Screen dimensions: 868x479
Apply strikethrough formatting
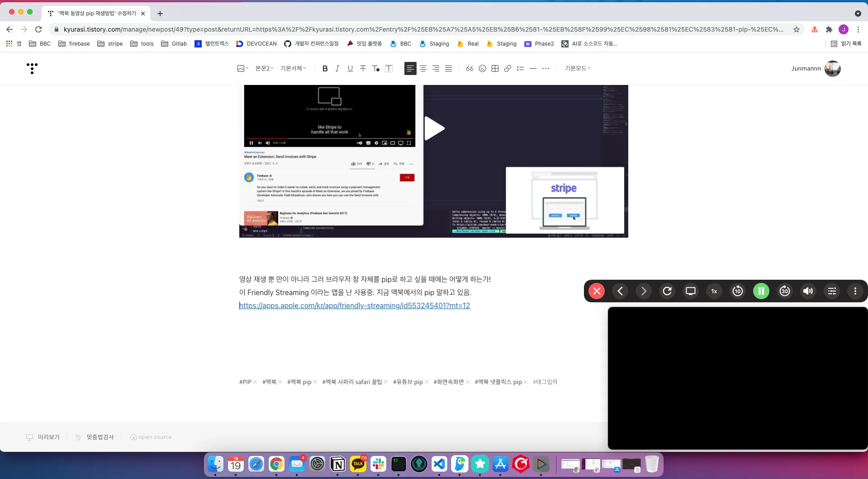click(x=363, y=69)
